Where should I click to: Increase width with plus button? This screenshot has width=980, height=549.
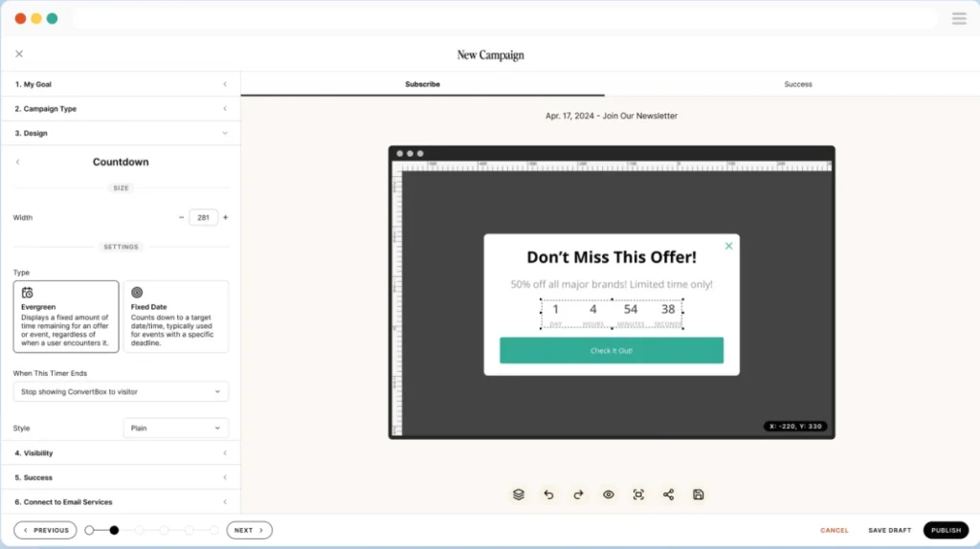point(226,217)
